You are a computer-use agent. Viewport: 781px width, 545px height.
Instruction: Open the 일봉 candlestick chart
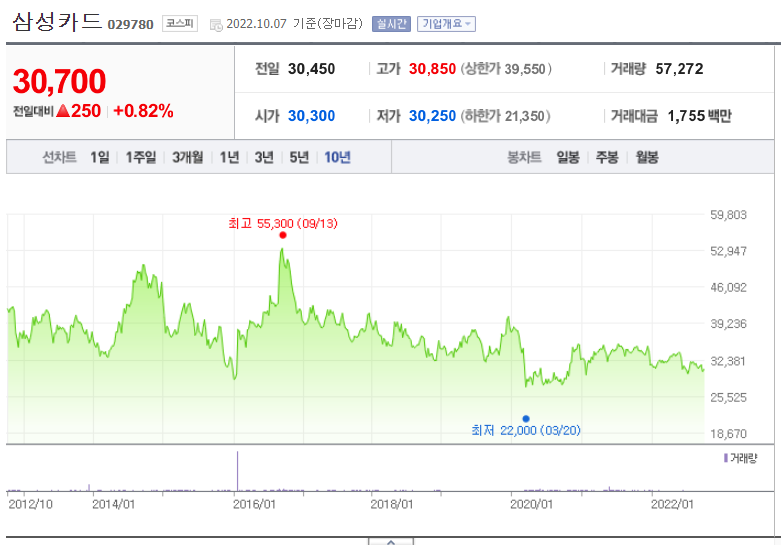point(568,157)
